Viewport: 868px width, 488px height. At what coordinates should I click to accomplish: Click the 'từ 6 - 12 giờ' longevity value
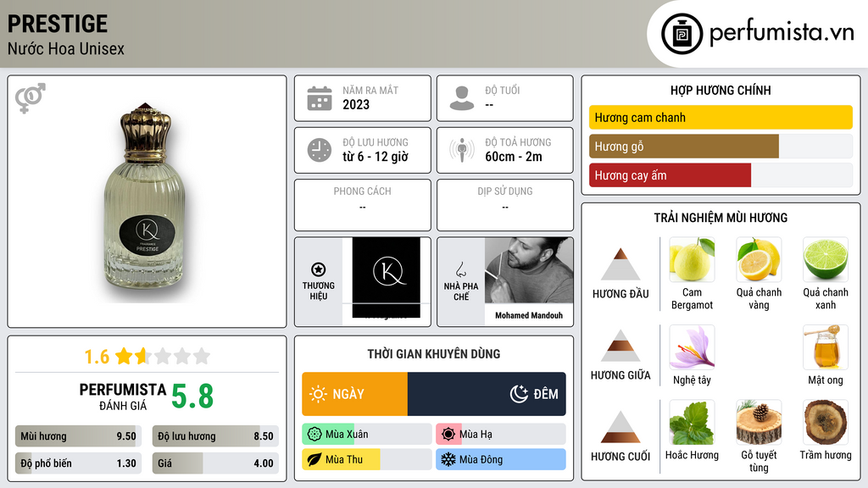(376, 157)
